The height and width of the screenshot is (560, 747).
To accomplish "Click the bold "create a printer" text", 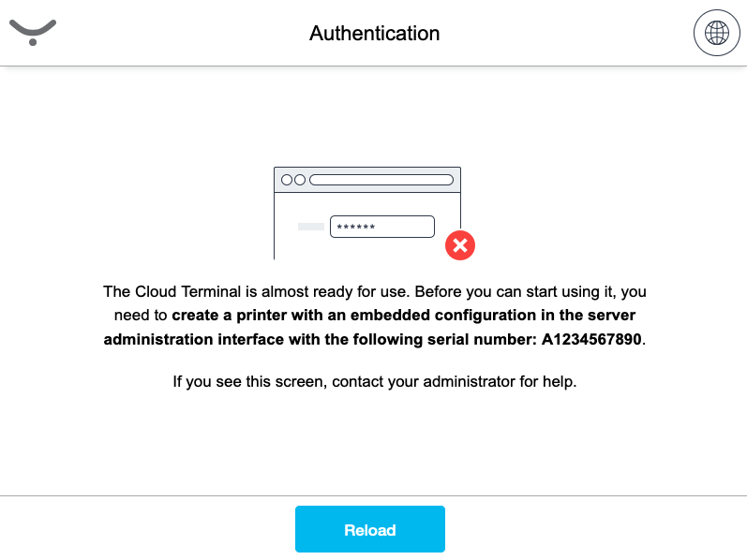I will tap(232, 316).
